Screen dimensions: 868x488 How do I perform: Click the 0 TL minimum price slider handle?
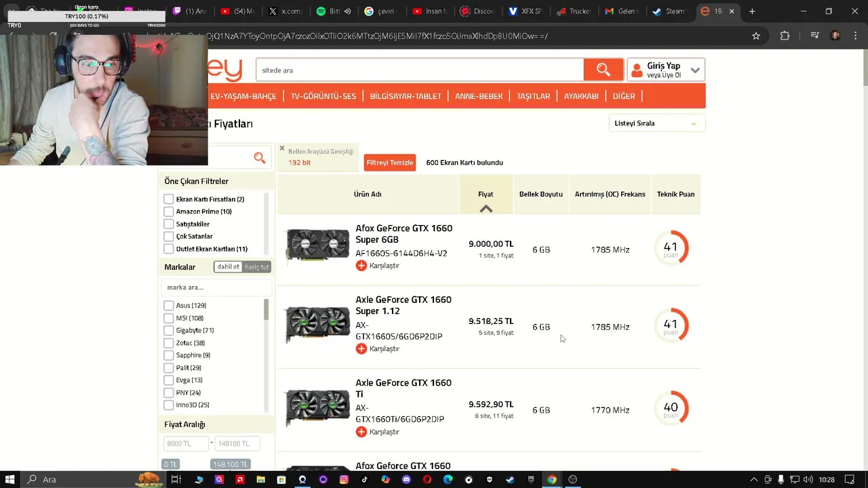(170, 464)
